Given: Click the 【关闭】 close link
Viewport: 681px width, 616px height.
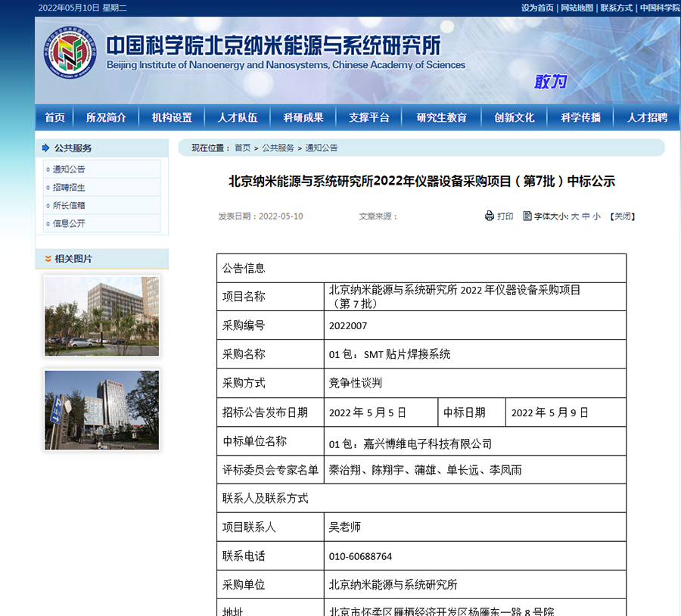Looking at the screenshot, I should coord(623,216).
